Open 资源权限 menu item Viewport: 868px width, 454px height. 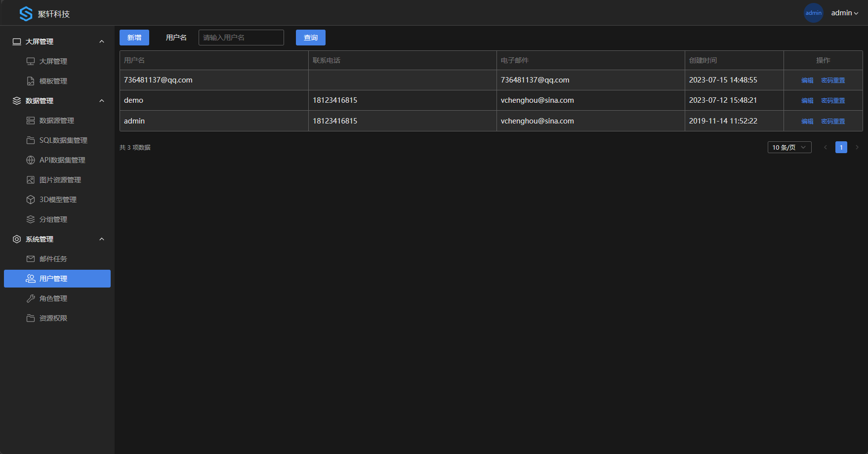57,318
